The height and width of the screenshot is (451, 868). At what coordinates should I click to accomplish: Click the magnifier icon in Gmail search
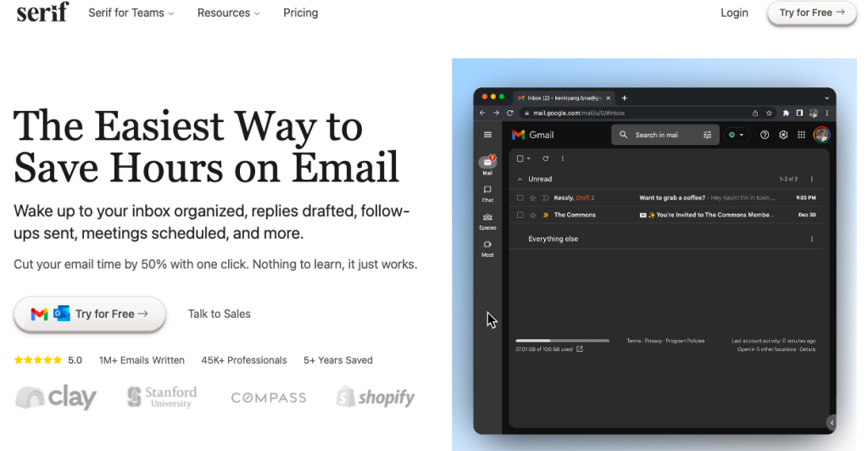623,135
